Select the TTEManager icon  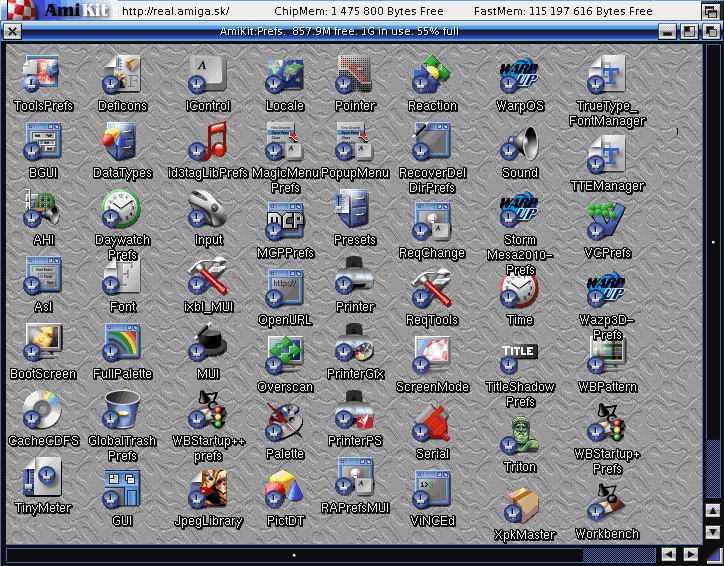click(607, 153)
